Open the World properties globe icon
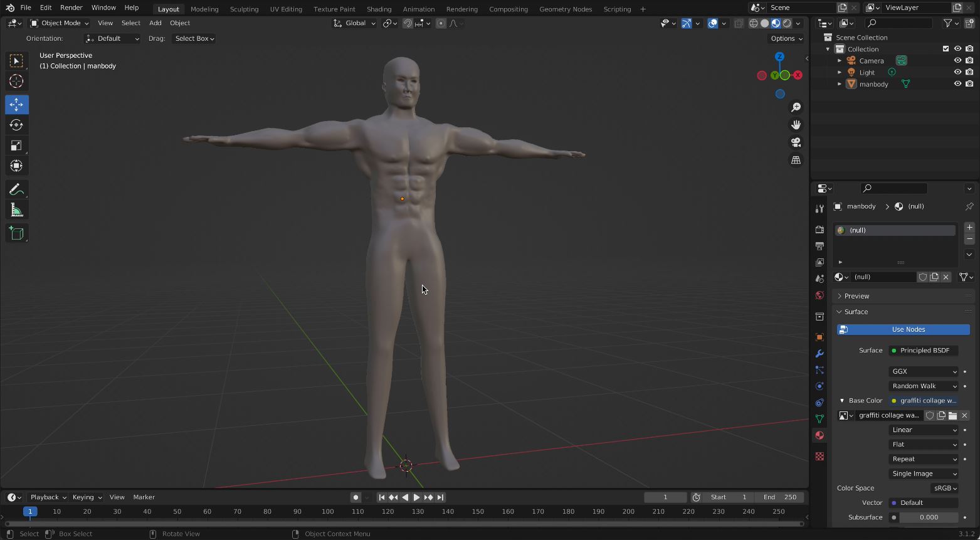 819,295
